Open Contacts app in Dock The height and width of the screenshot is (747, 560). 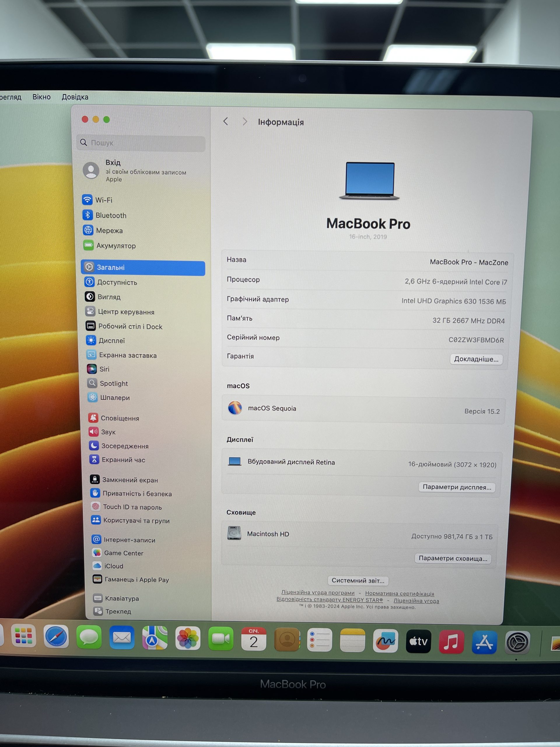coord(287,639)
